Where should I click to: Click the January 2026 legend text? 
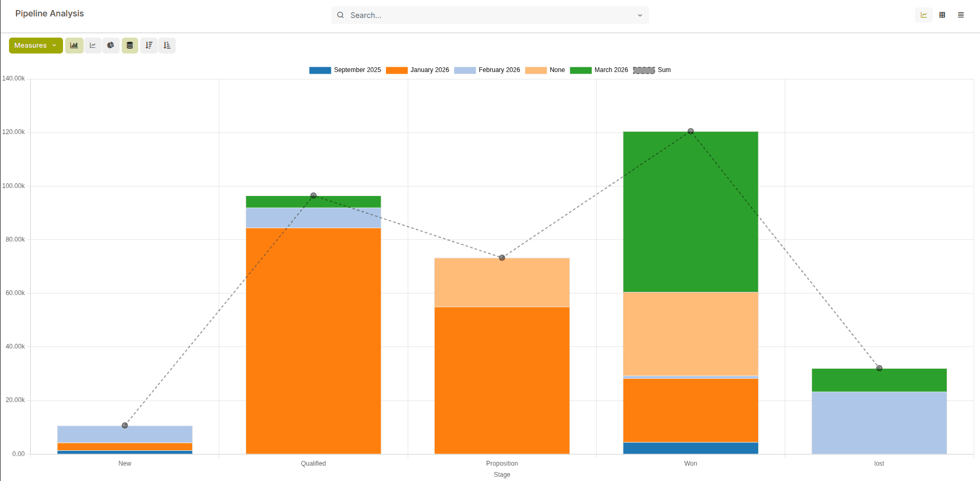[x=429, y=70]
